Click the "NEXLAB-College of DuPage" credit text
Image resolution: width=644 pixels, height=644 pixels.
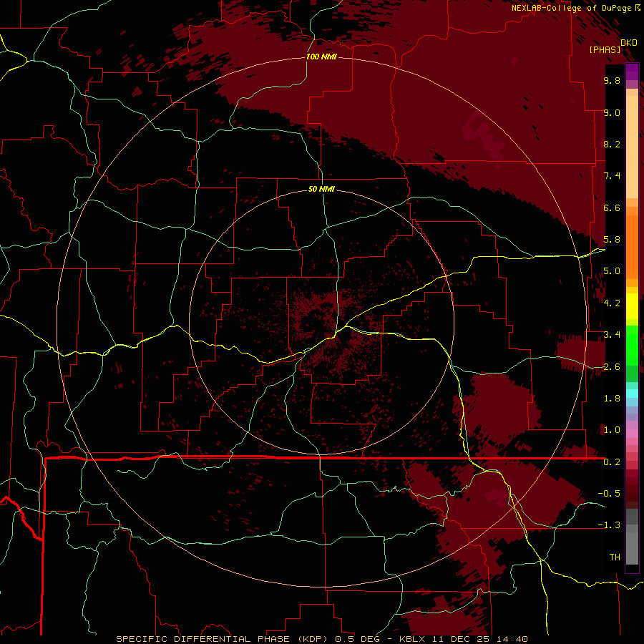[x=571, y=8]
